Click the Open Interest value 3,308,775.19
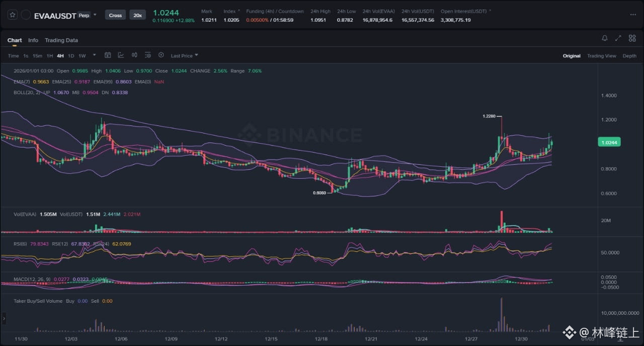Screen dimensions: 644x346 point(455,20)
